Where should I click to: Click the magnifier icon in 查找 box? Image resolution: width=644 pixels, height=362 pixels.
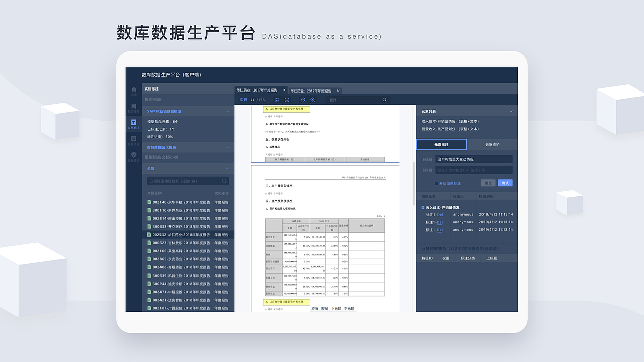[385, 100]
